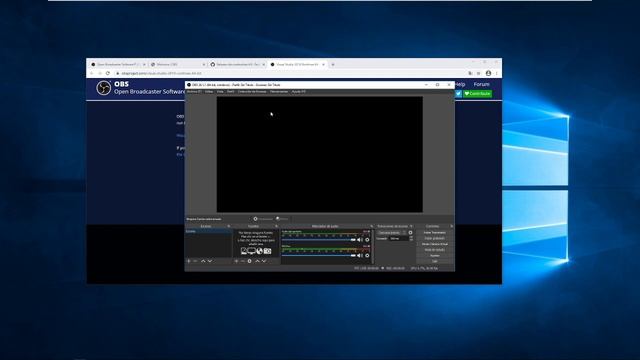Screen dimensions: 640x360
Task: Open the scene transition type dropdown
Action: click(392, 233)
